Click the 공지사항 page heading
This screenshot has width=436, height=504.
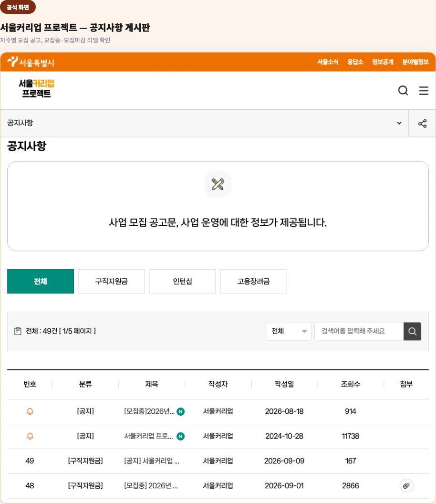point(27,146)
